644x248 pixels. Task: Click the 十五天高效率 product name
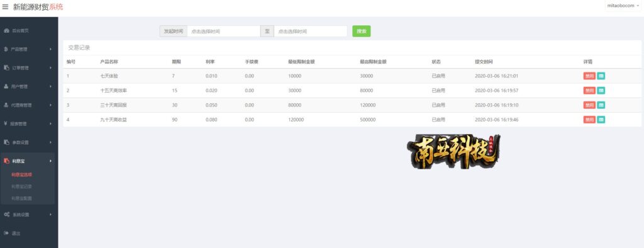[113, 91]
